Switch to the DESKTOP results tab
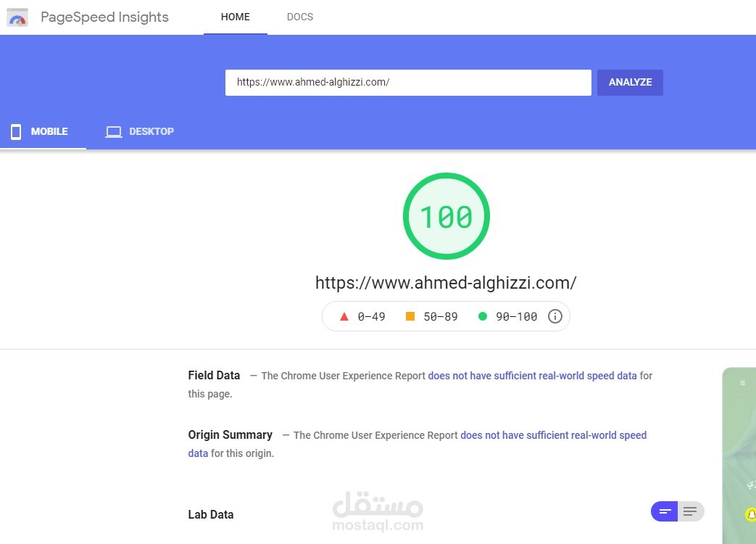Viewport: 756px width, 544px height. 140,132
